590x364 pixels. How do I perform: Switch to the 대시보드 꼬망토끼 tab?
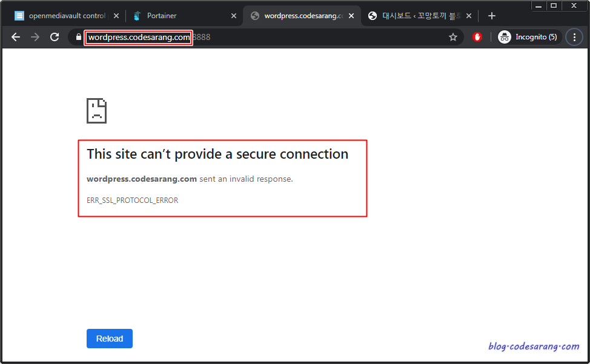419,16
